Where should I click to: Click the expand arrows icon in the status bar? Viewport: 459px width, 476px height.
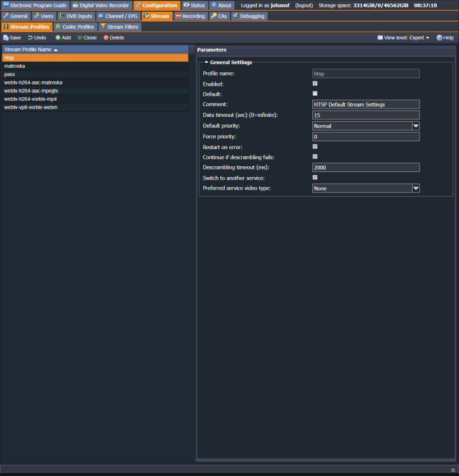coord(453,470)
